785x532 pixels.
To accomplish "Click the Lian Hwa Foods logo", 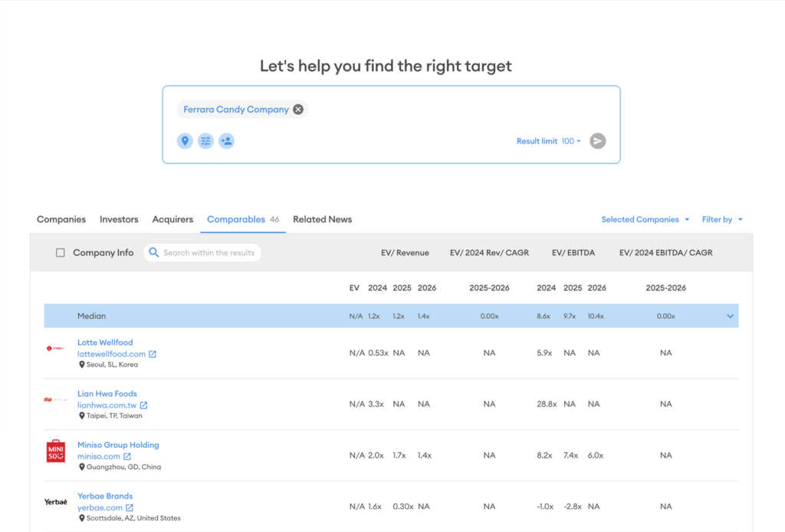I will tap(55, 399).
